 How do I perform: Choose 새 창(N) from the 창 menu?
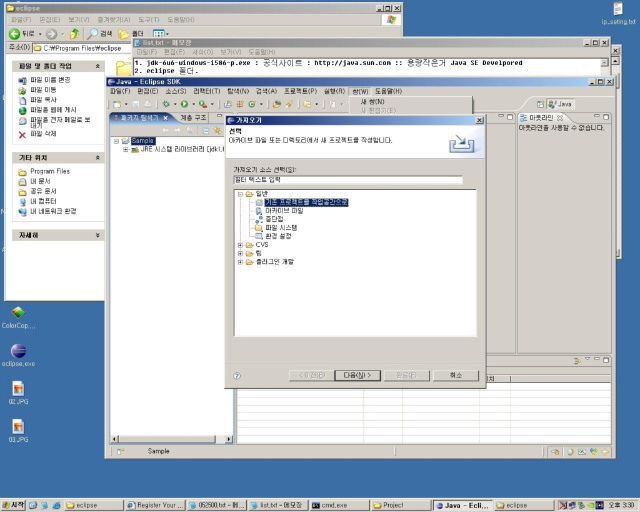point(373,102)
